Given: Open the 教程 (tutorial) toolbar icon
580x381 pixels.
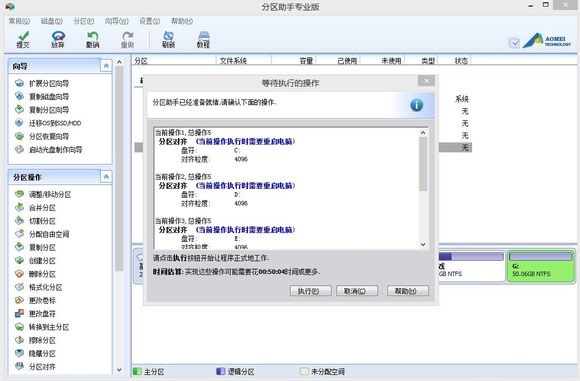Looking at the screenshot, I should pyautogui.click(x=203, y=39).
